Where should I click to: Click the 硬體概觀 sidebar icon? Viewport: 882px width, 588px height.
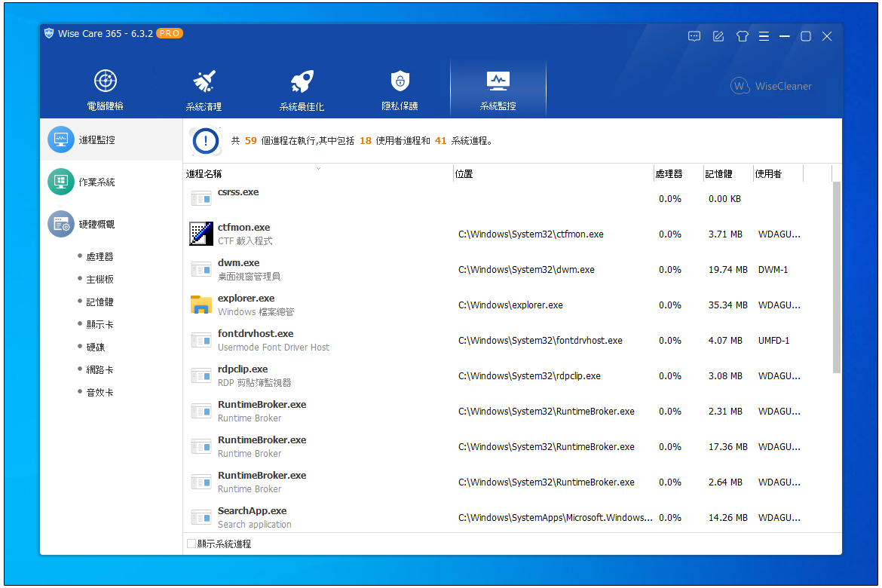coord(61,224)
